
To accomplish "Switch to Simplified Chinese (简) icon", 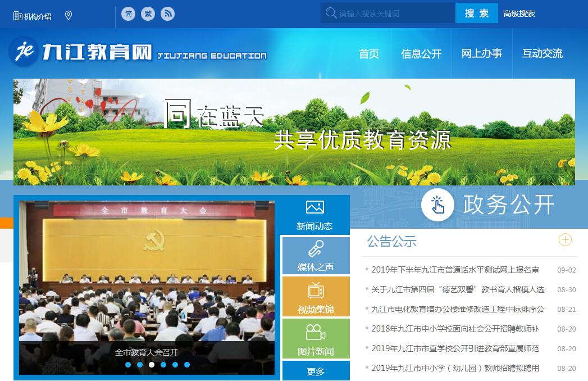I will [x=129, y=14].
